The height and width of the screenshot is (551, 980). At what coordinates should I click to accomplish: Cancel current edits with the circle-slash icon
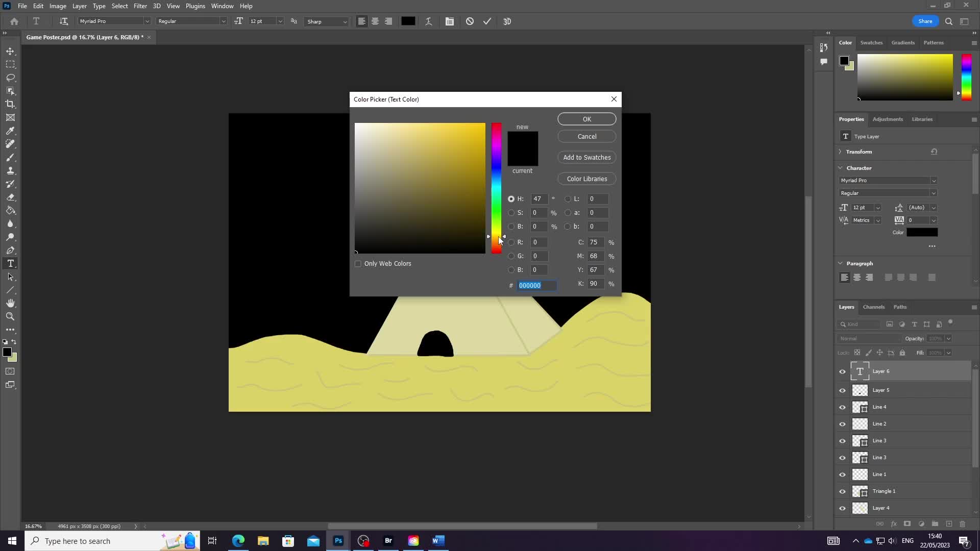(470, 21)
